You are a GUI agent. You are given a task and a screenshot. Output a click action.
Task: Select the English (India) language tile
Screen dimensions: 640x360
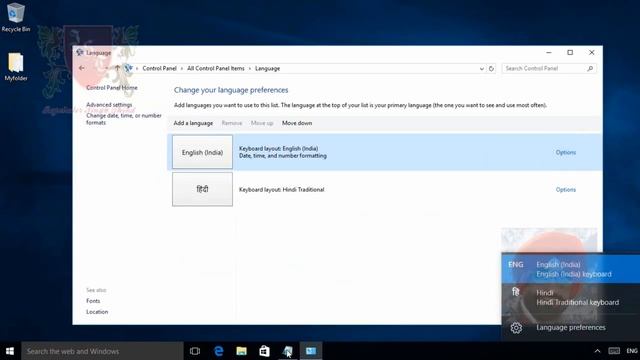202,152
